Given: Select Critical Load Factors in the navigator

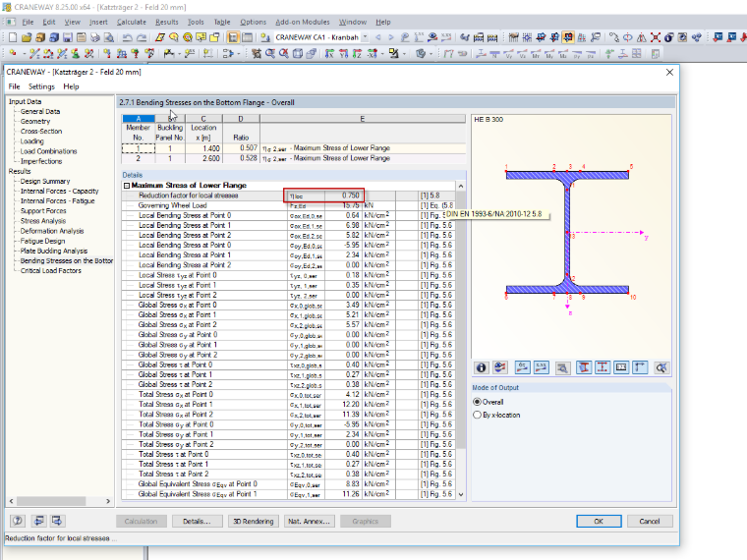Looking at the screenshot, I should pyautogui.click(x=50, y=271).
